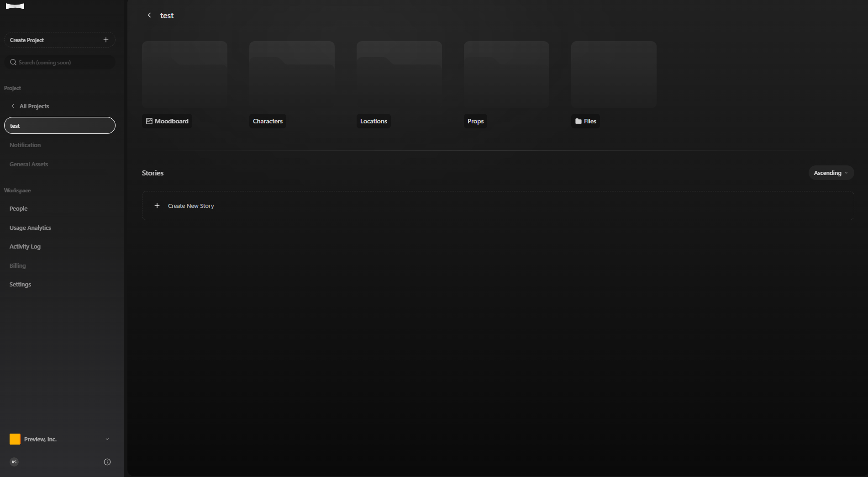This screenshot has height=477, width=868.
Task: Open the Characters folder thumbnail
Action: point(292,74)
